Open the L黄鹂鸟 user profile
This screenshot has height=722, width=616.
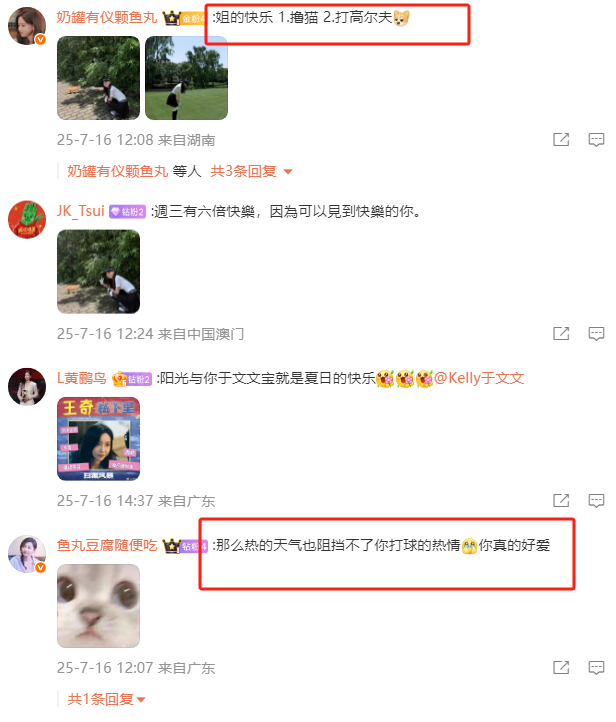coord(81,378)
